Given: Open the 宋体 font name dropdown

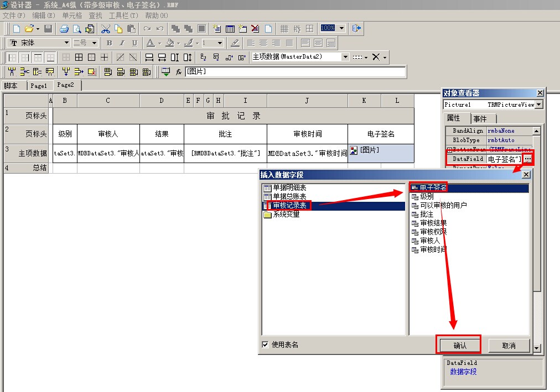Looking at the screenshot, I should point(66,43).
